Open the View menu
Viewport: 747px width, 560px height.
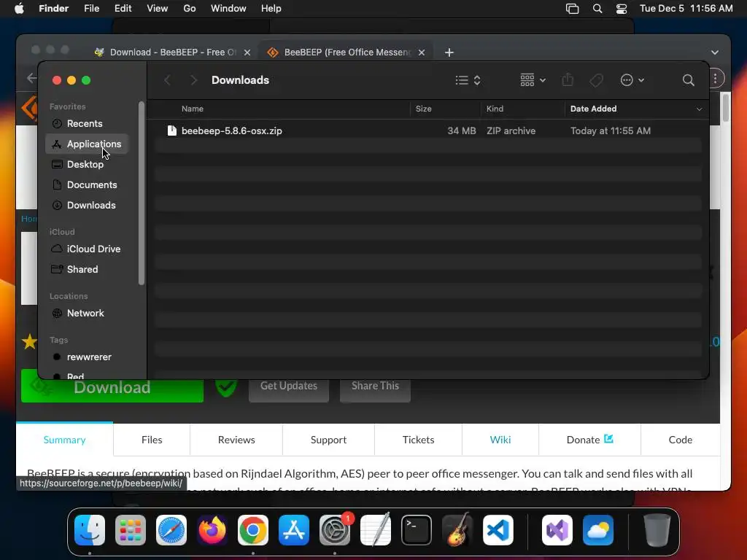(x=158, y=9)
